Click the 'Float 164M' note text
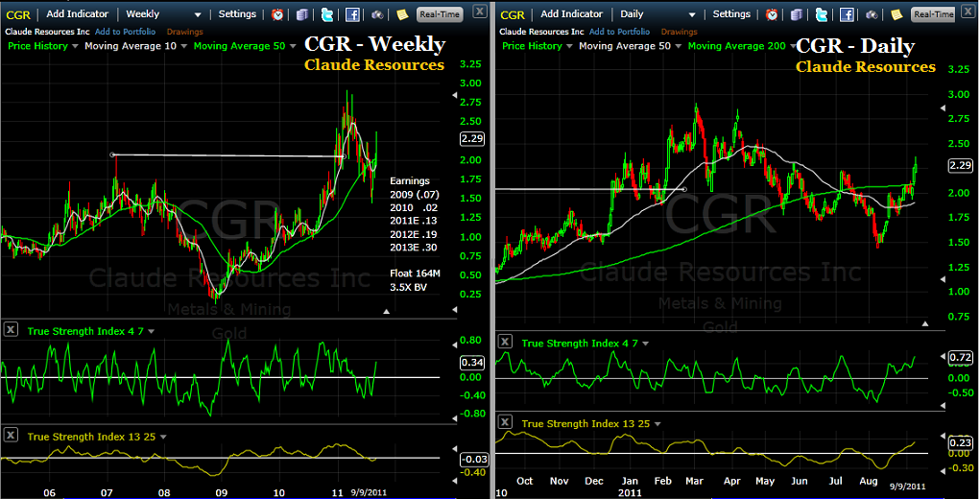 [415, 273]
